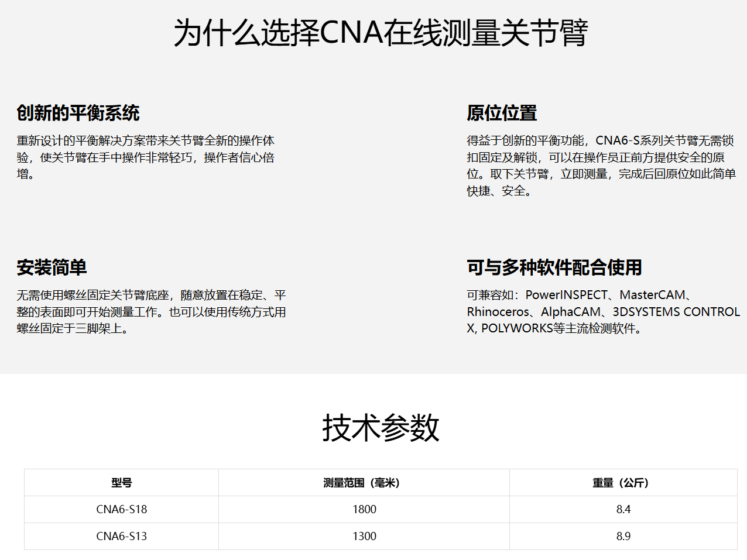
Task: Click the 技术参数 section heading
Action: coord(381,428)
